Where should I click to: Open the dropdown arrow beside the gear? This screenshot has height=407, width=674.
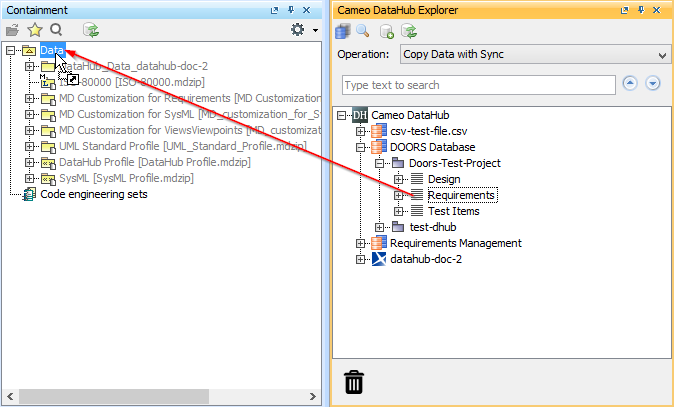click(316, 31)
